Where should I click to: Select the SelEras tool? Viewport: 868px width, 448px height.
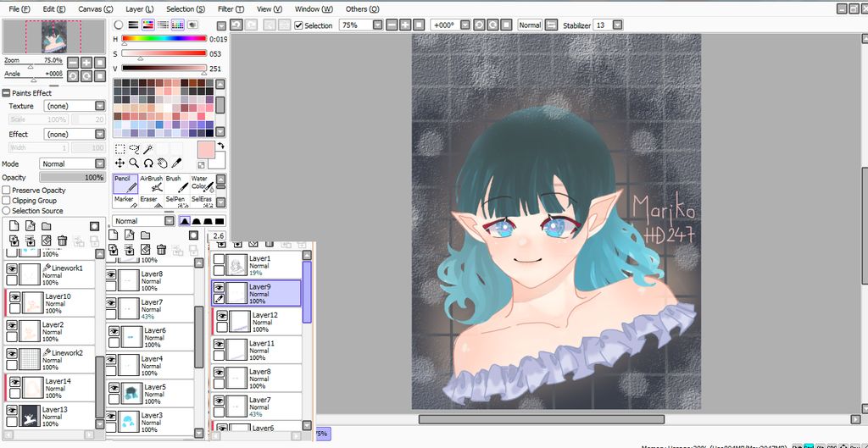pos(202,202)
